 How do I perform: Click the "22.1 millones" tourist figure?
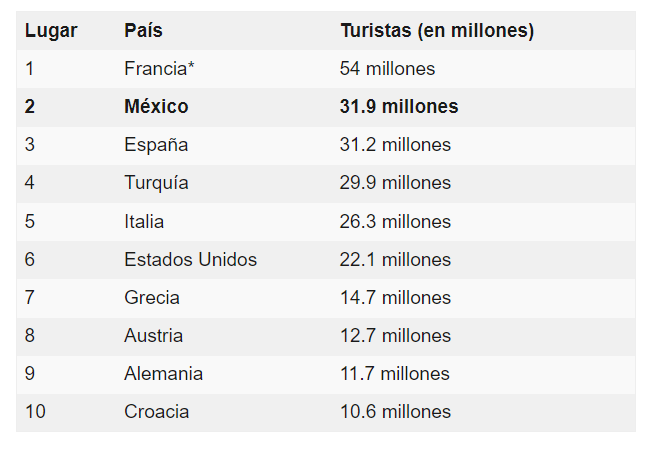click(395, 259)
